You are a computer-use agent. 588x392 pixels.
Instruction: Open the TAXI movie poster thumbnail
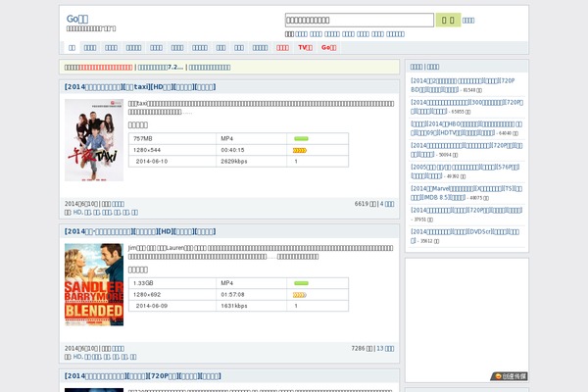(94, 140)
